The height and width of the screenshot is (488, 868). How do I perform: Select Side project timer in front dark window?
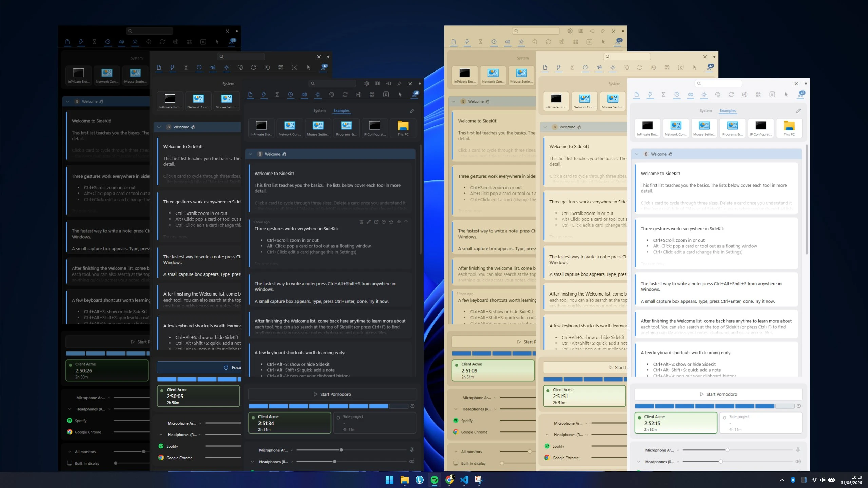(374, 423)
